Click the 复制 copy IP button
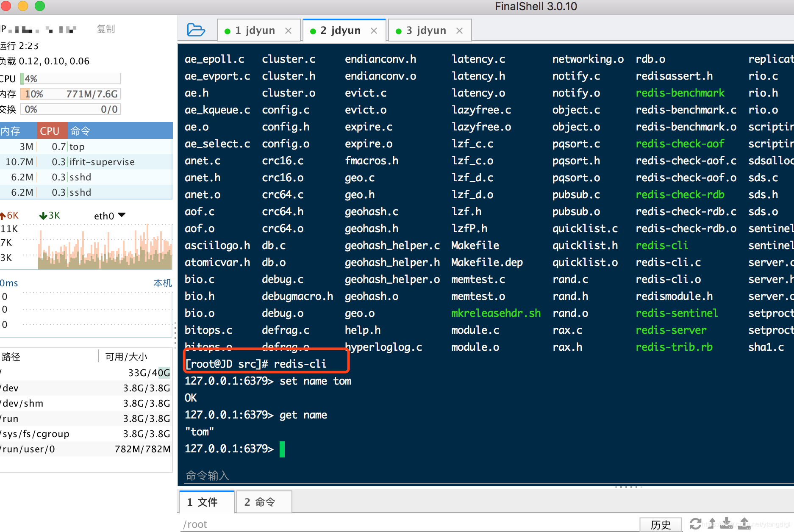Screen dimensions: 794x532 point(105,29)
